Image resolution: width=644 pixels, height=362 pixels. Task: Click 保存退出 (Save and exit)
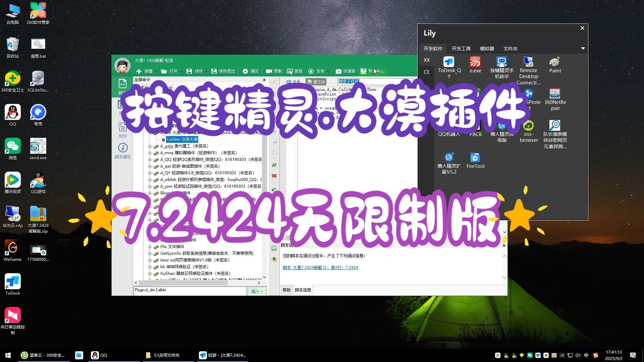223,71
